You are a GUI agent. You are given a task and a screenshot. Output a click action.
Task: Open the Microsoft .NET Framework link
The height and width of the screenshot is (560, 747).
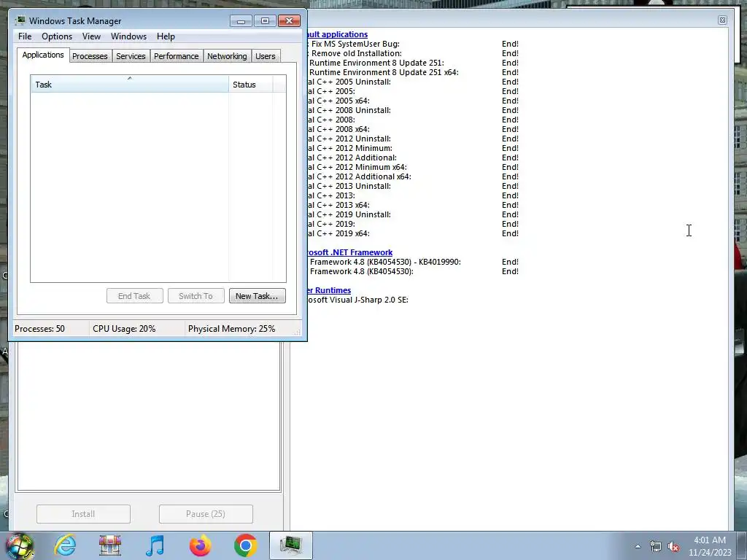(350, 252)
